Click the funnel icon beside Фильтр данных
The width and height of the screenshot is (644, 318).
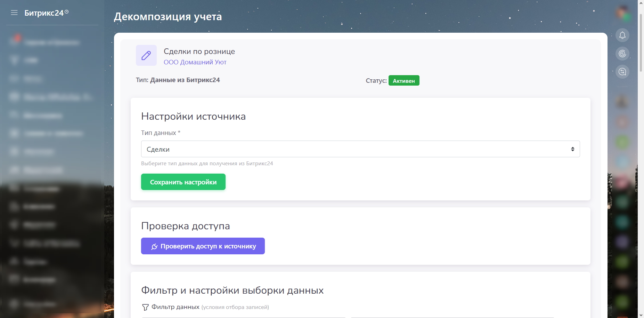click(x=145, y=307)
